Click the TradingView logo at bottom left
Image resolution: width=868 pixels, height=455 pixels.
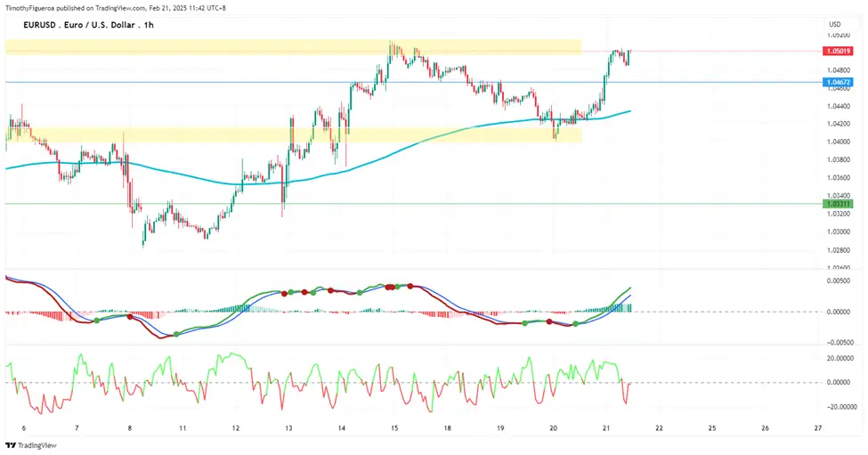31,445
